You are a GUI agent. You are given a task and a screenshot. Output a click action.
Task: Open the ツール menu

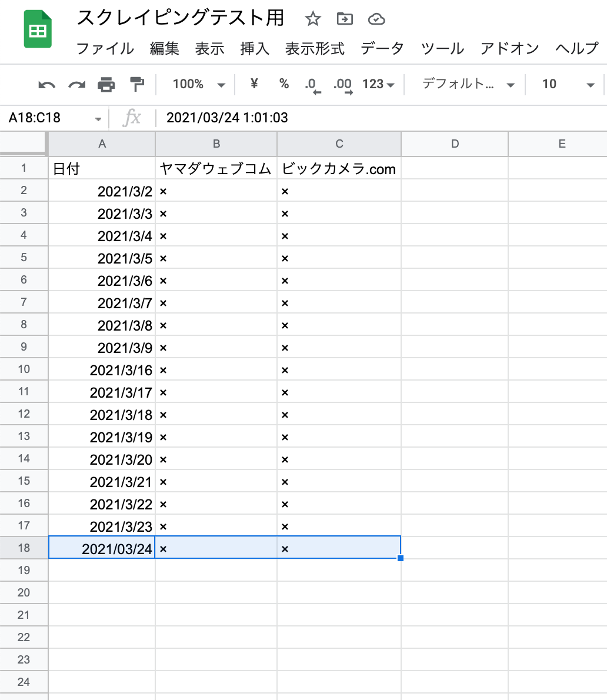[442, 48]
